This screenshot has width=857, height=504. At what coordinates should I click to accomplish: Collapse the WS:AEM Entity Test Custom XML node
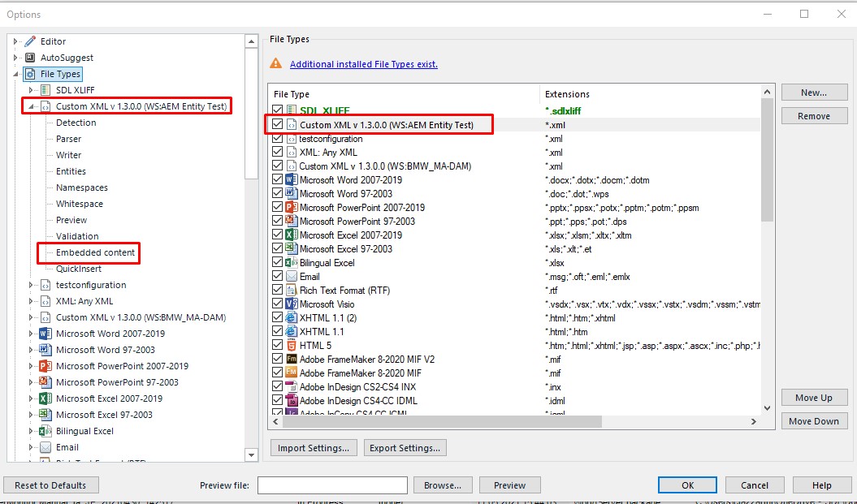(31, 106)
